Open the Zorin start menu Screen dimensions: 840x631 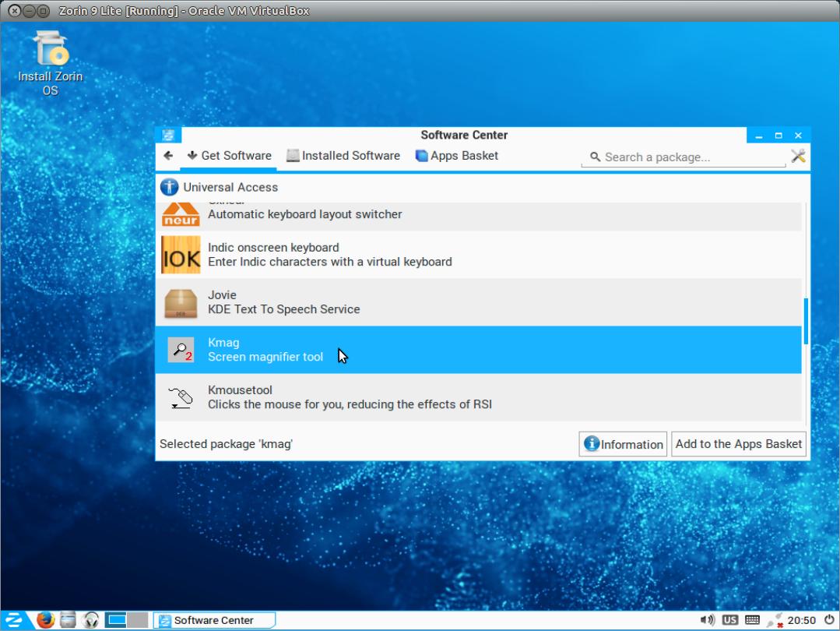16,620
